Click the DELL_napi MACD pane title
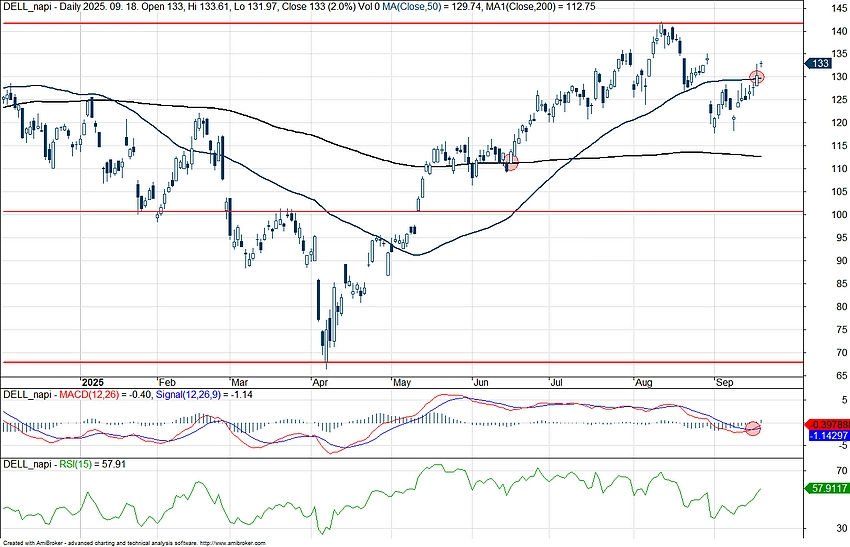The width and height of the screenshot is (850, 547). pyautogui.click(x=29, y=396)
